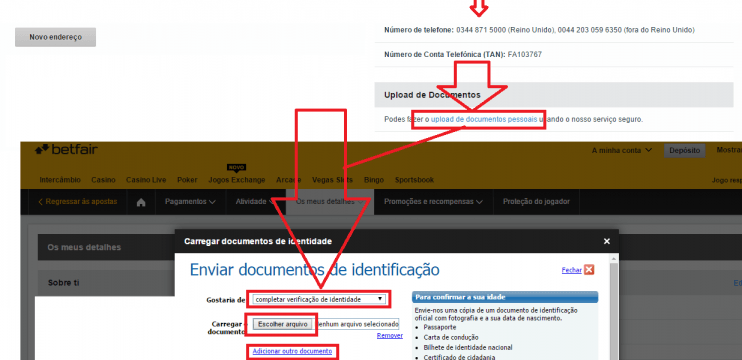742x360 pixels.
Task: Click the Fechar text link
Action: (x=572, y=270)
